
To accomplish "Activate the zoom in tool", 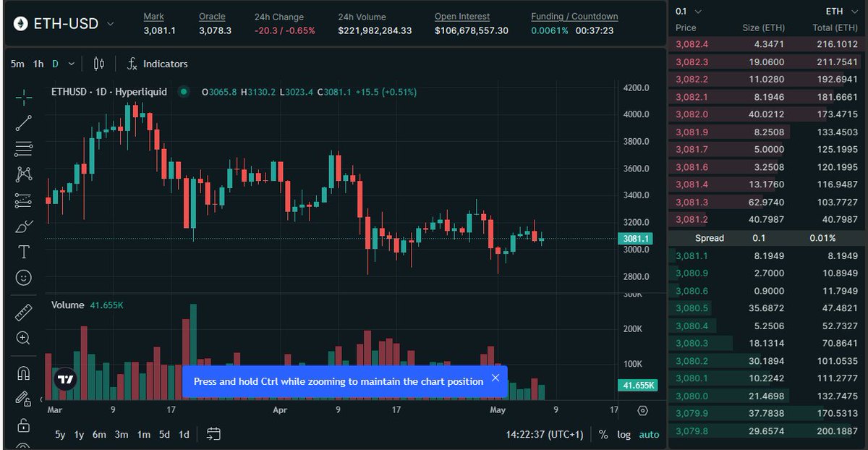I will 23,338.
